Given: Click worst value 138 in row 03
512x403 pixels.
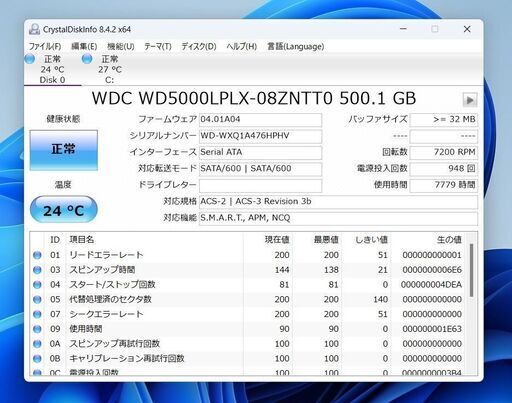Looking at the screenshot, I should tap(331, 270).
